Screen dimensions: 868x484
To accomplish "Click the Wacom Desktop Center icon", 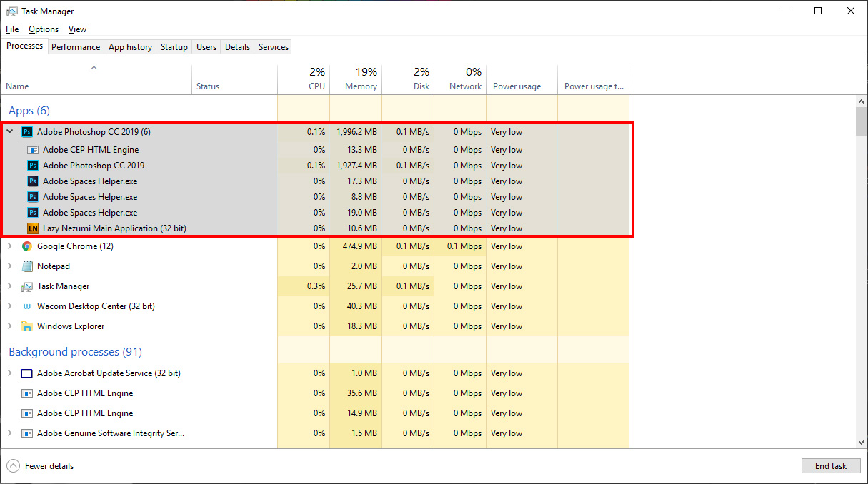I will click(27, 306).
